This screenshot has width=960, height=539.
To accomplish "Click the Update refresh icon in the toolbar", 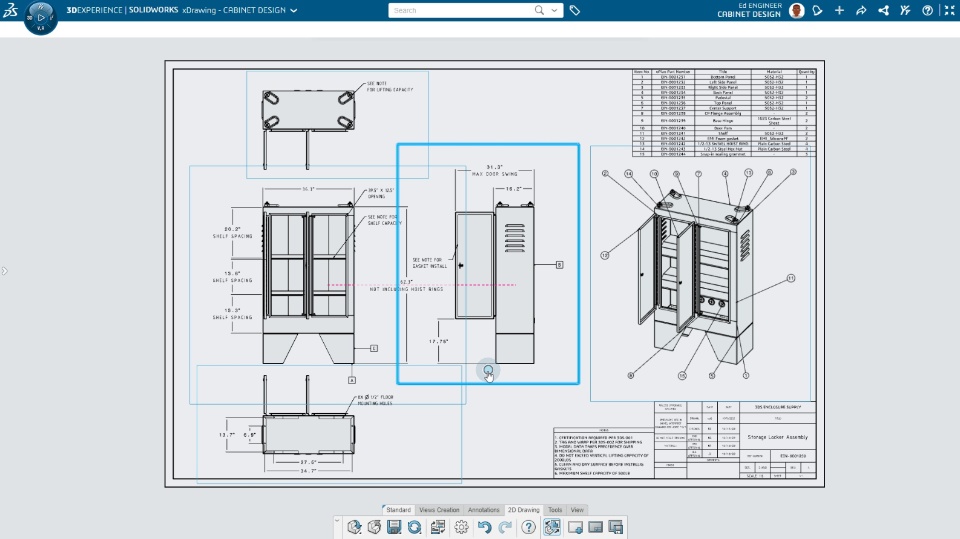I will [x=414, y=527].
